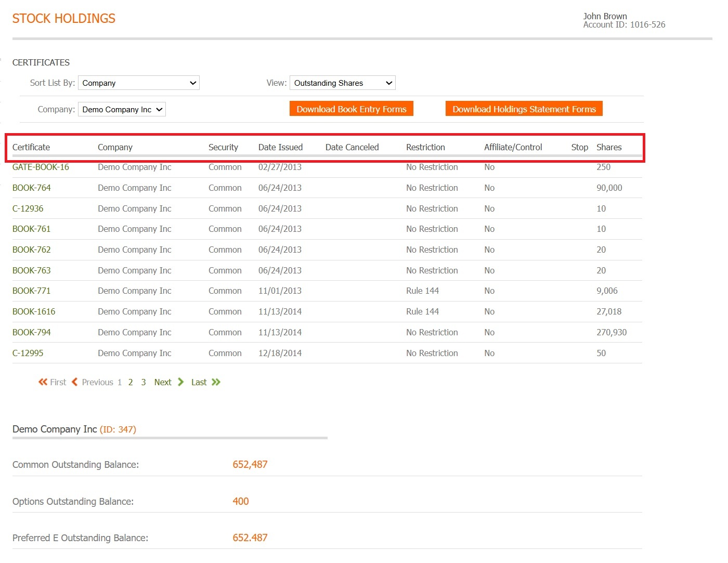The width and height of the screenshot is (728, 563).
Task: Click the double-arrow First page icon
Action: (43, 382)
